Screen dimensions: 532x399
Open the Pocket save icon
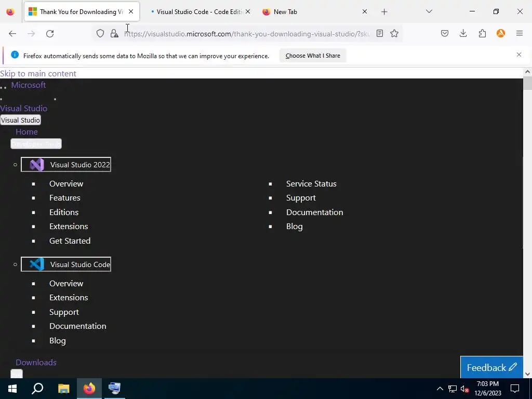pos(445,33)
